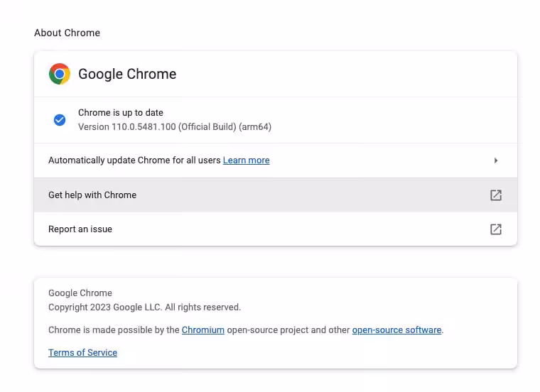Open Terms of Service link
Image resolution: width=540 pixels, height=392 pixels.
[x=82, y=352]
